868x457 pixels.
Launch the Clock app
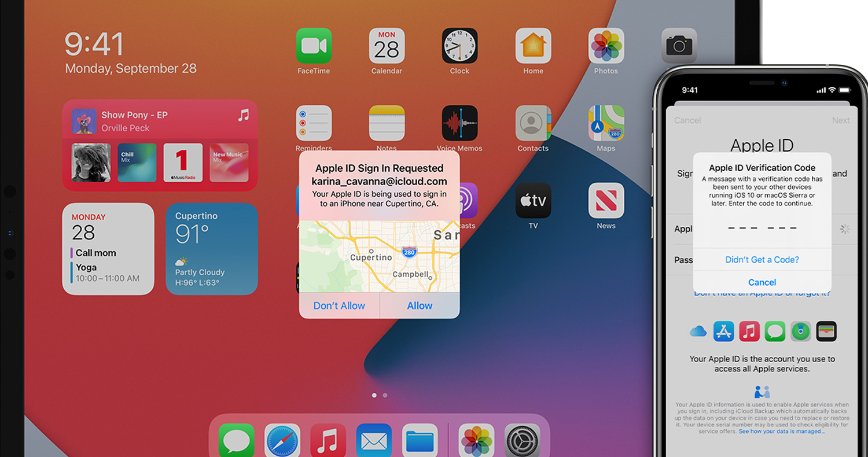click(x=459, y=46)
